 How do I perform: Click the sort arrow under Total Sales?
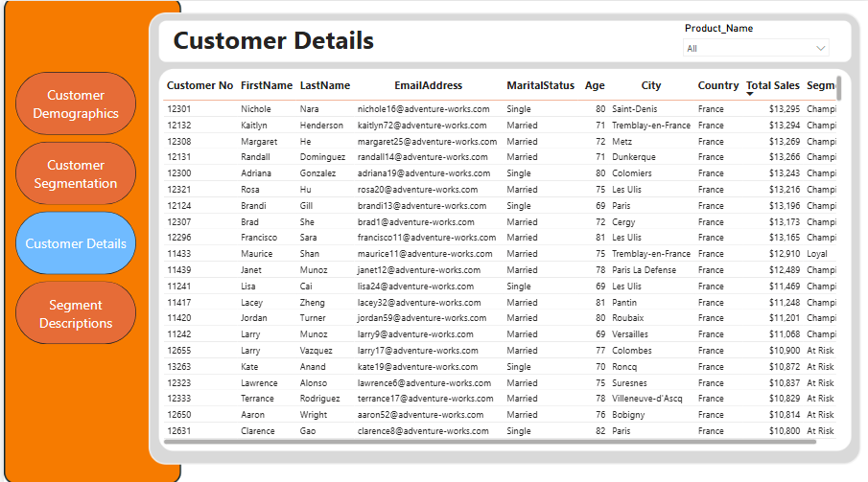tap(749, 94)
